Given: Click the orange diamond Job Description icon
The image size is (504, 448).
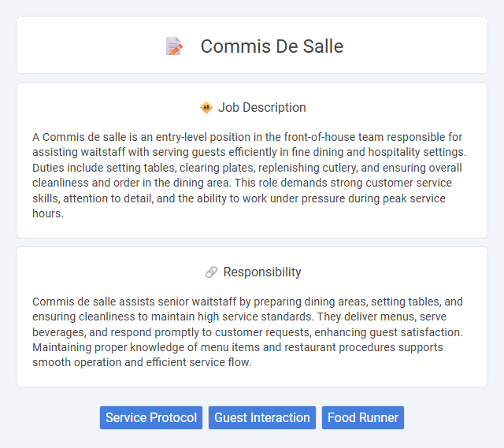Looking at the screenshot, I should pos(206,107).
